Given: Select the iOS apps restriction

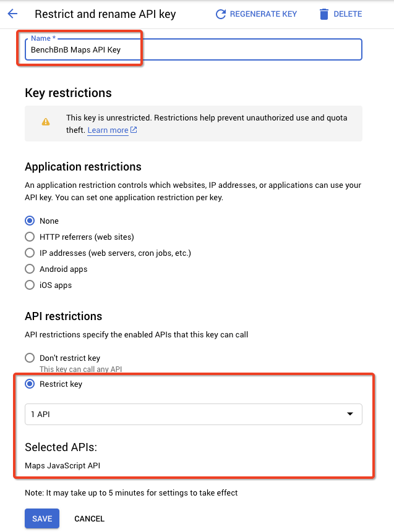Looking at the screenshot, I should 29,285.
